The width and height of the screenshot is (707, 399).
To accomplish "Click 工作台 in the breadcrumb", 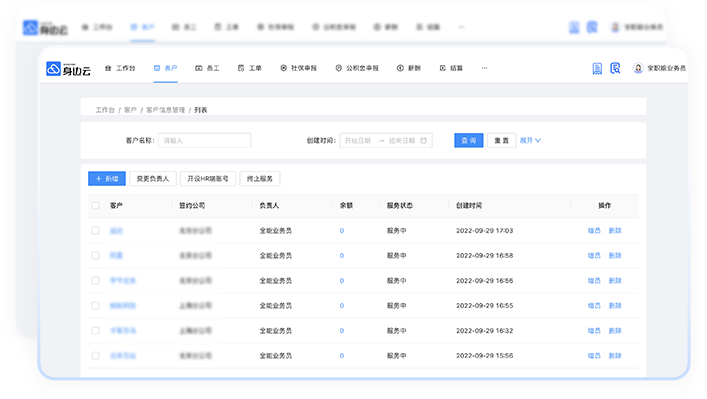I will [x=105, y=110].
